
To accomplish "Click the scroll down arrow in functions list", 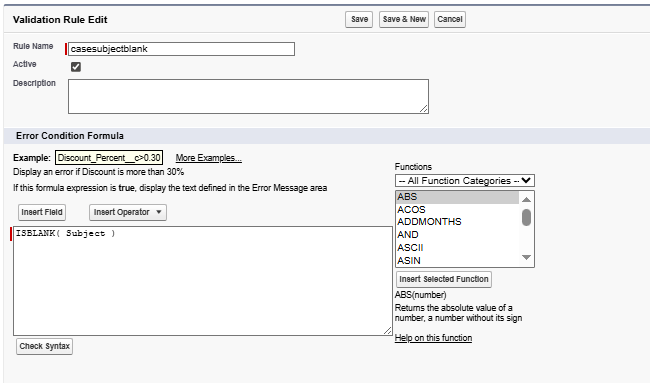I will [526, 257].
